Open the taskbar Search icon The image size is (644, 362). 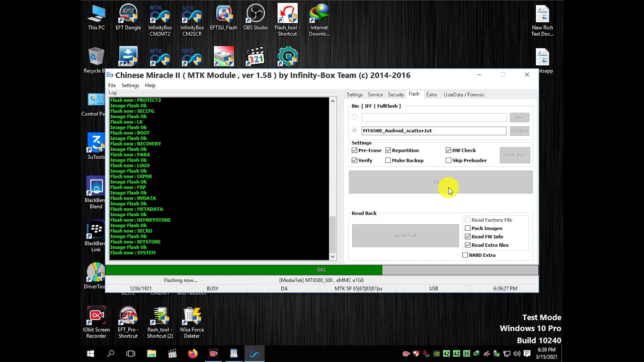tap(111, 354)
